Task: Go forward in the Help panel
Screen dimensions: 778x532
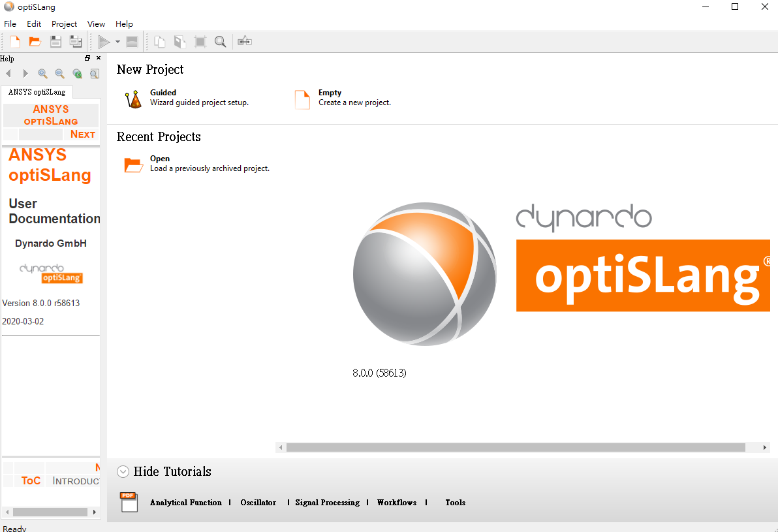Action: (x=25, y=74)
